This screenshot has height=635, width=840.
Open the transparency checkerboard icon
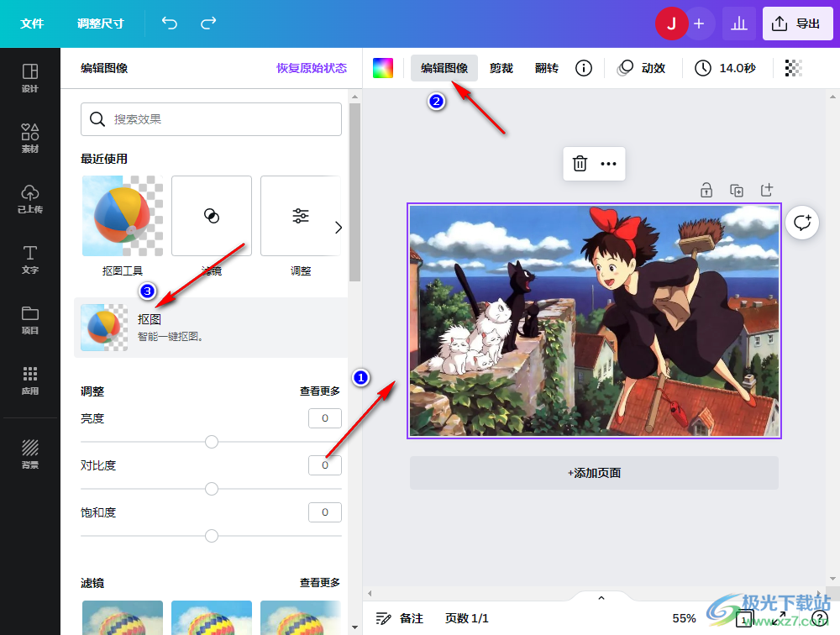[x=794, y=68]
